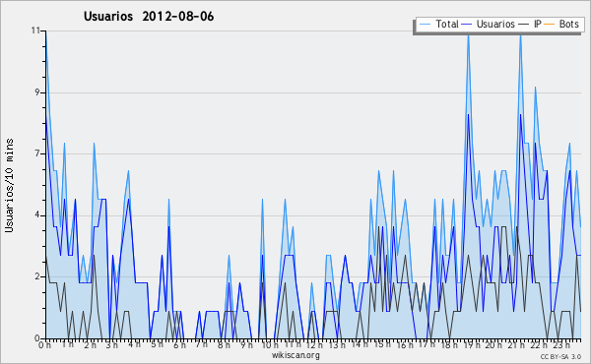Click the x-axis label 6 h
Screen dimensions: 591x364
tap(179, 344)
